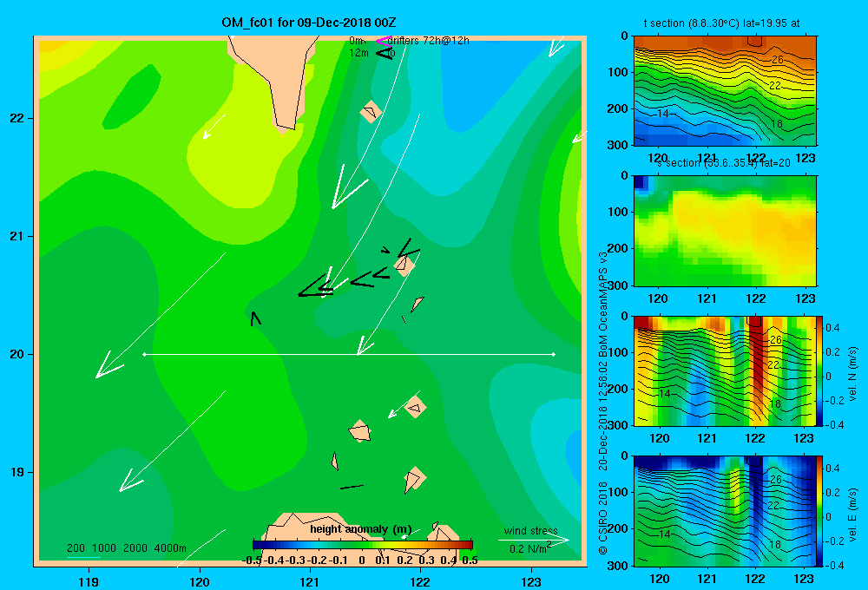Click the 't section' temperature panel title
The width and height of the screenshot is (868, 590).
click(721, 23)
